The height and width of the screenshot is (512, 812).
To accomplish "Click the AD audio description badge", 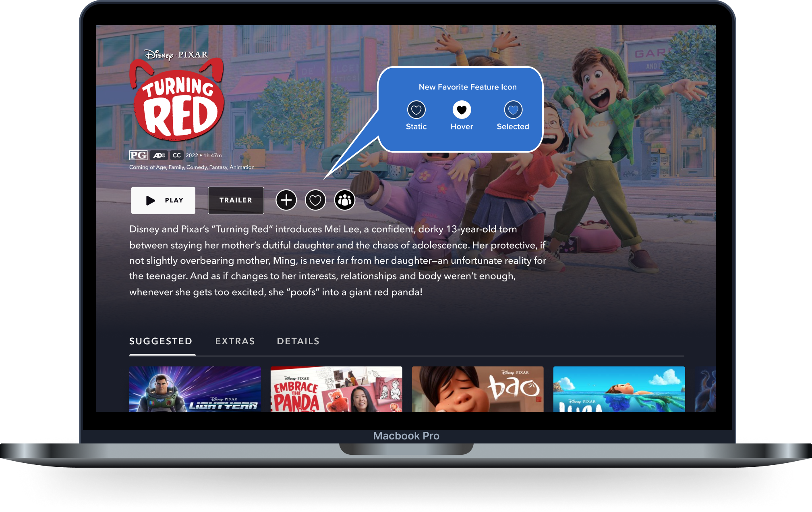I will (159, 155).
